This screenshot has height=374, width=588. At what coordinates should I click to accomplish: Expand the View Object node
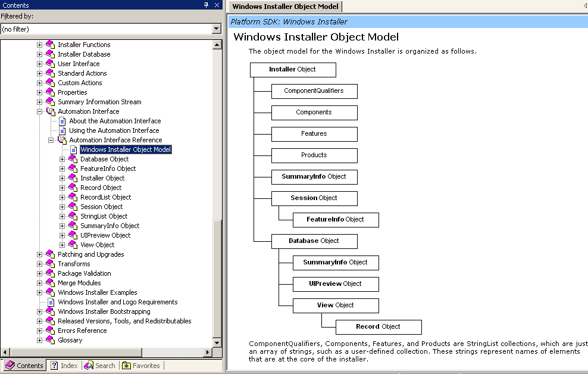point(62,245)
